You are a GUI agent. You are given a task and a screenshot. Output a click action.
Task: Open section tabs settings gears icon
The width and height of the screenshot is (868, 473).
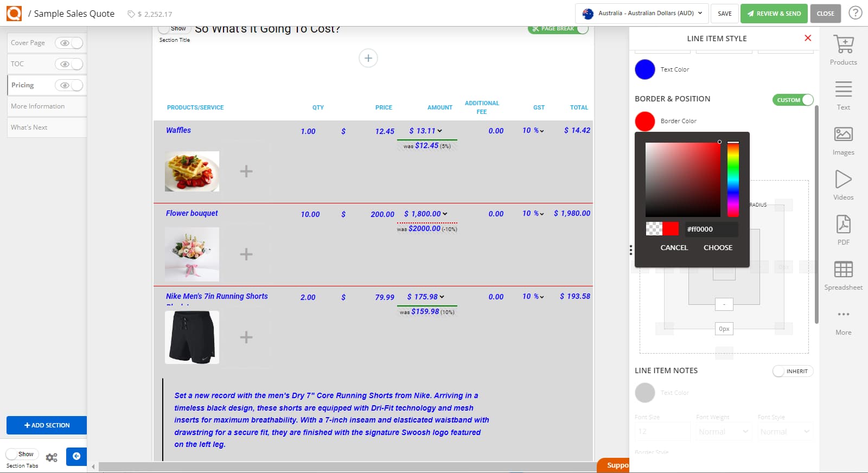[52, 458]
